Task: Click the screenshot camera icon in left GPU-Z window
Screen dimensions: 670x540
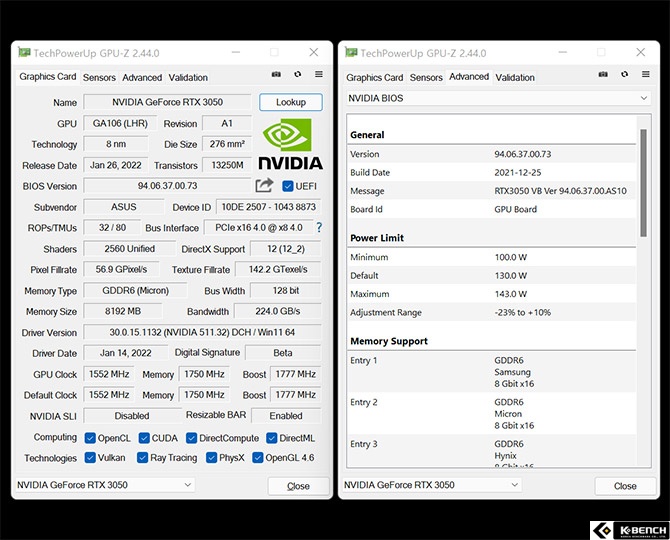Action: tap(276, 74)
